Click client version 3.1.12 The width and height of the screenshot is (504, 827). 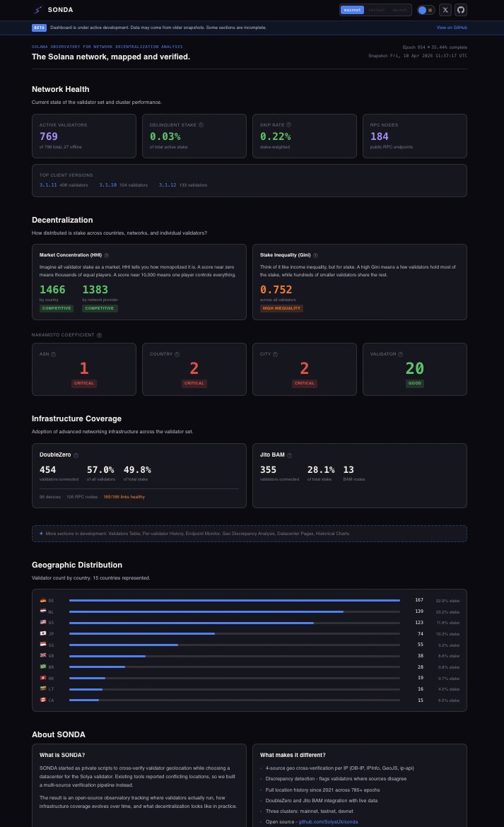[x=168, y=185]
